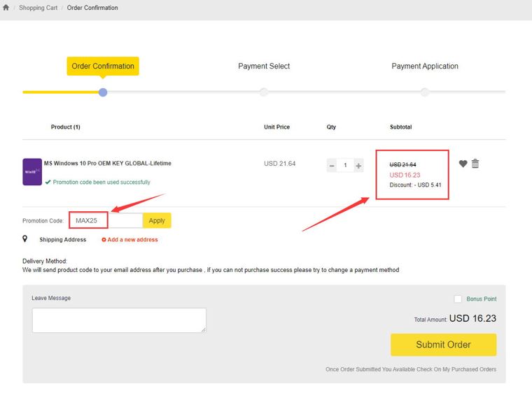Apply the promotion code
This screenshot has height=393, width=532.
[x=157, y=220]
